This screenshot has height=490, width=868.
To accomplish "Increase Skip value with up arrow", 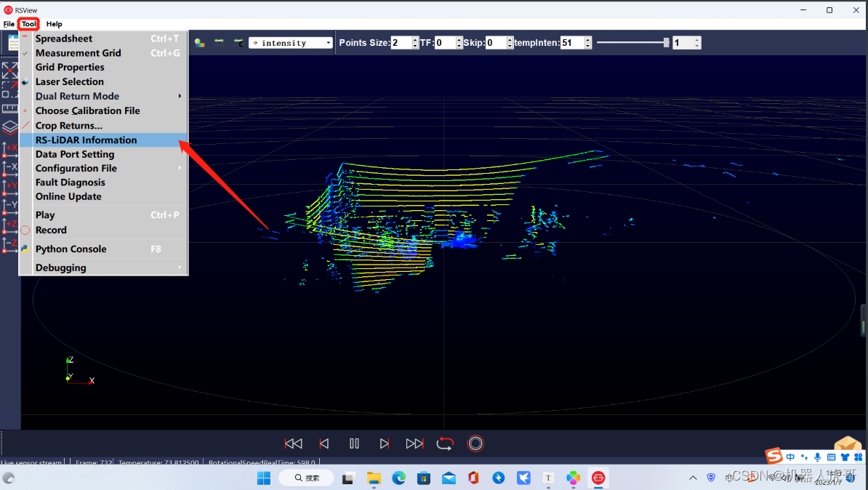I will tap(510, 40).
